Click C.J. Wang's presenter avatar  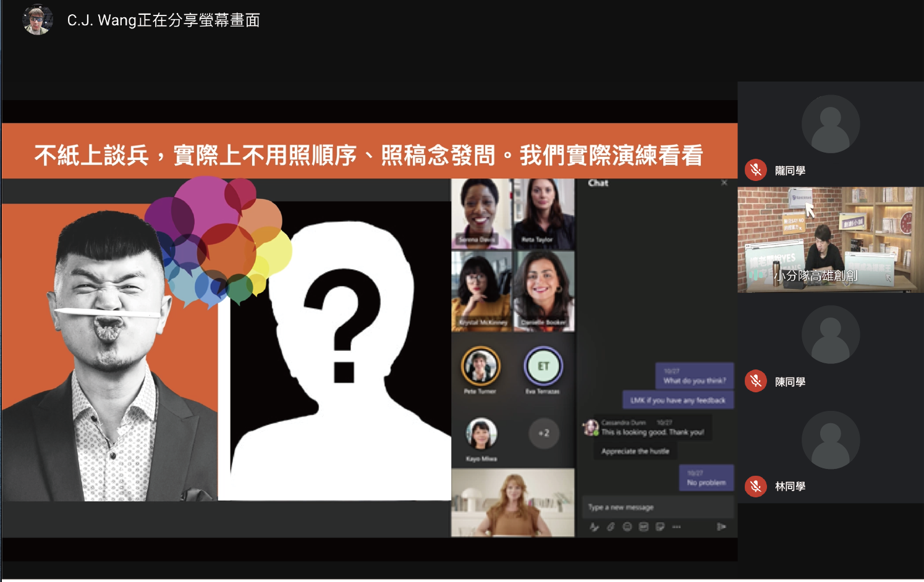(37, 20)
